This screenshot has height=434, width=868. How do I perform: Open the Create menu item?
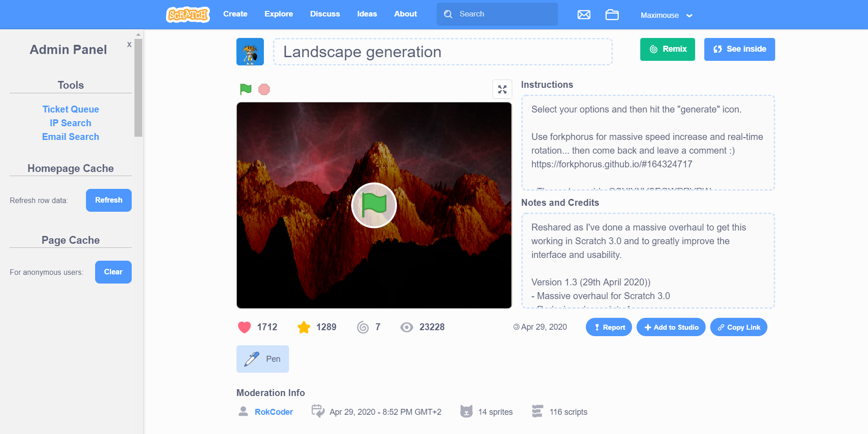click(x=235, y=14)
